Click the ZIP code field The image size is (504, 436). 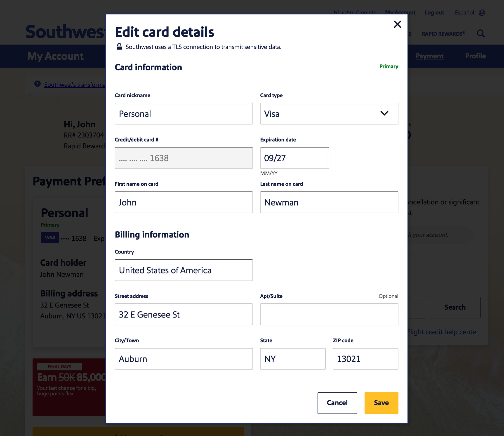(x=365, y=359)
